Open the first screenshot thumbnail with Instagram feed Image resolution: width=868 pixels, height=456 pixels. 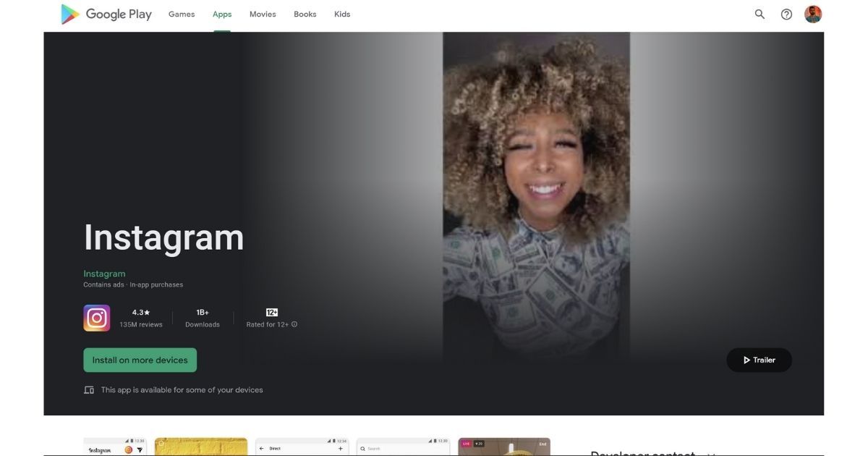pos(115,447)
